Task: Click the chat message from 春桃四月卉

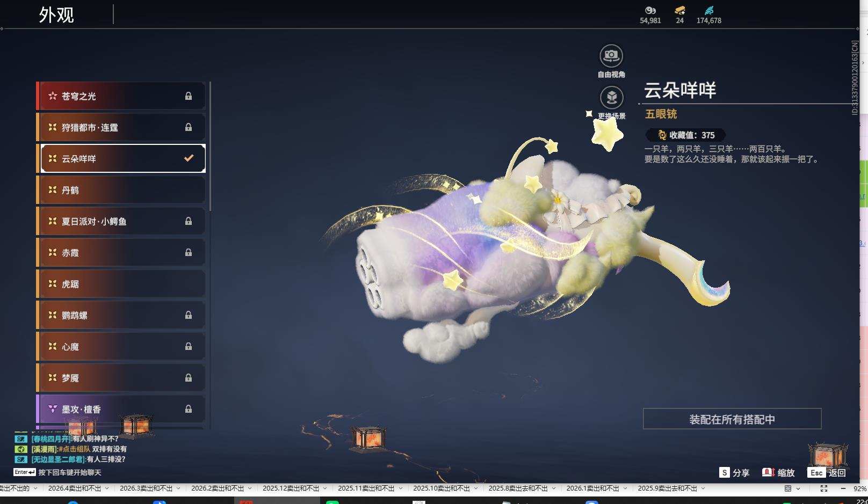Action: coord(75,439)
